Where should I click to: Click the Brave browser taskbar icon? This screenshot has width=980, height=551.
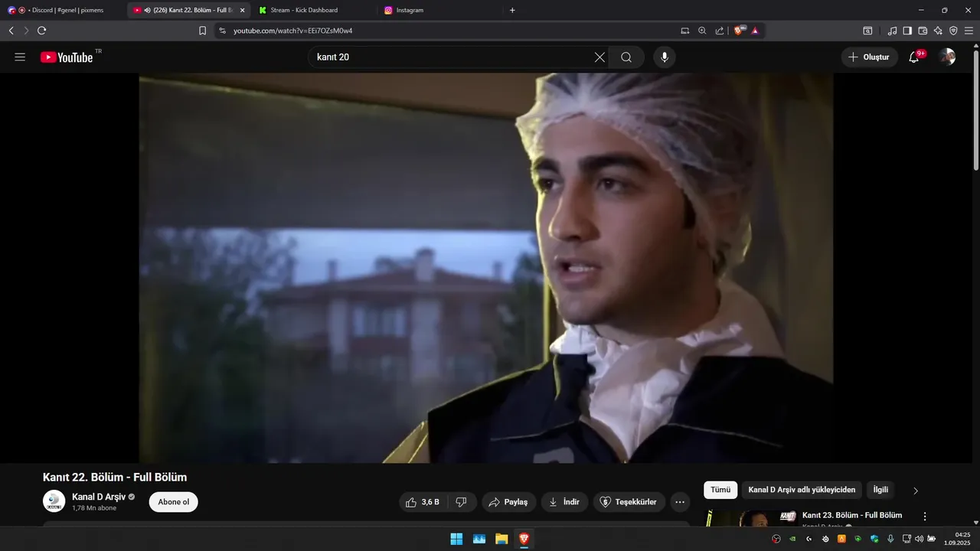524,539
